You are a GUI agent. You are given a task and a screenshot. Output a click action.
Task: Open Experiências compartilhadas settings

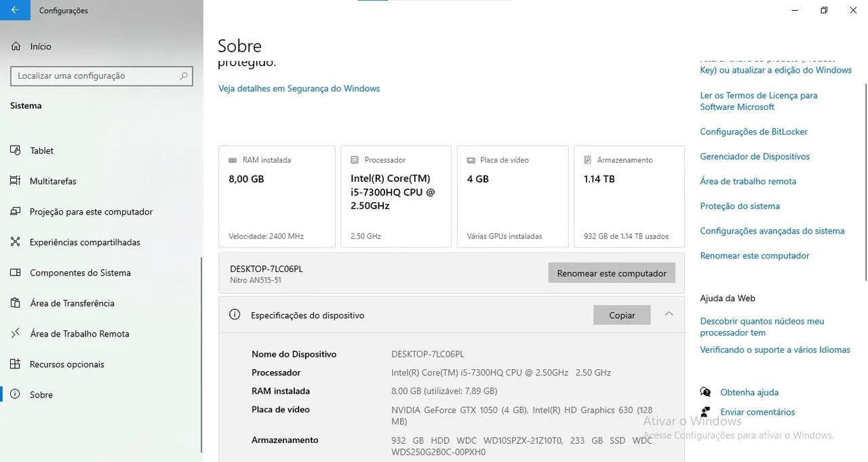pos(85,242)
